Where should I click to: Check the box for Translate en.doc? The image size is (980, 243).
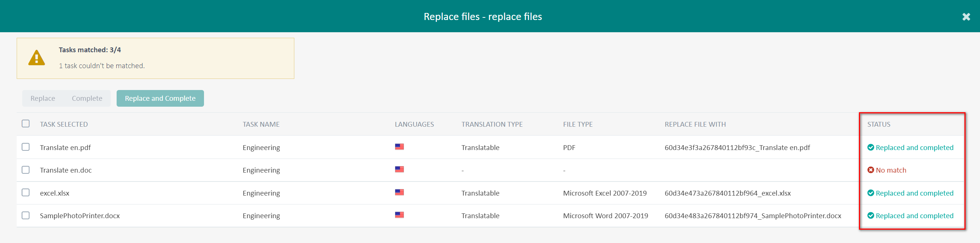click(x=26, y=170)
